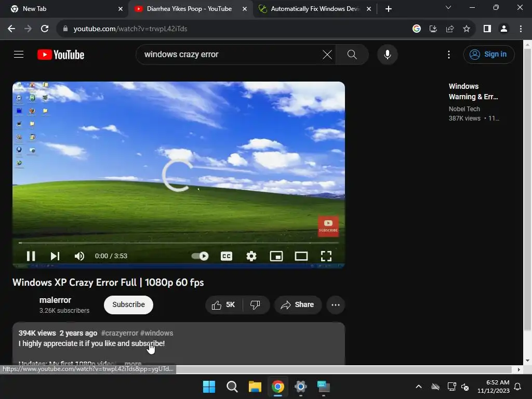Click the red channel Subscribe watermark in video

click(x=328, y=226)
